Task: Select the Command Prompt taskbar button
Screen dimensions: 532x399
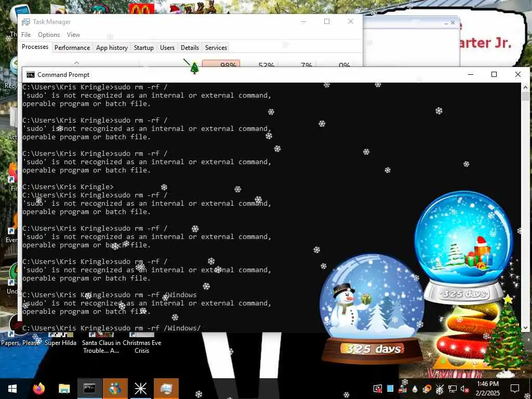Action: 89,389
